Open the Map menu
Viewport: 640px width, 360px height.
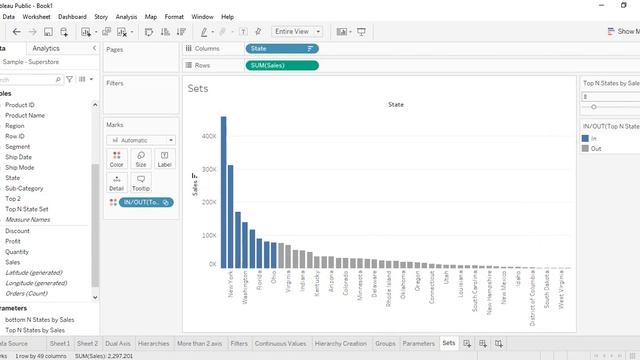(x=151, y=17)
